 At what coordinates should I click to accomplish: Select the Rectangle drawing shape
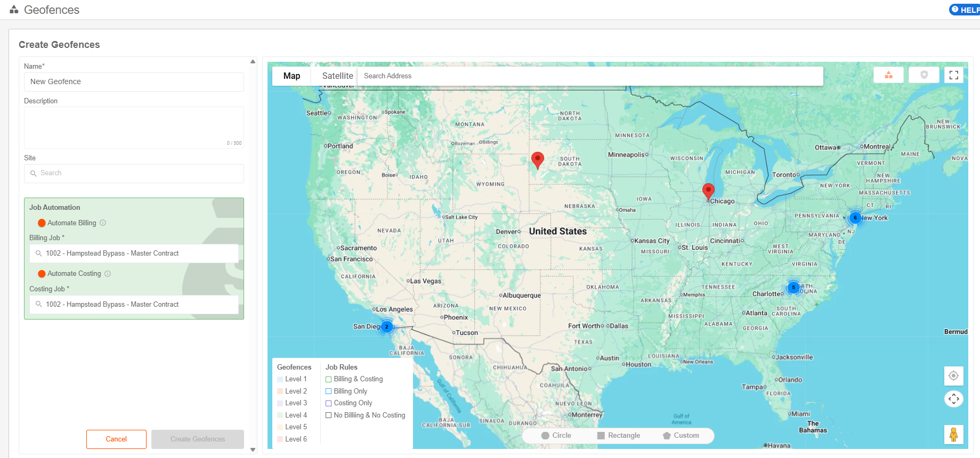(x=619, y=436)
